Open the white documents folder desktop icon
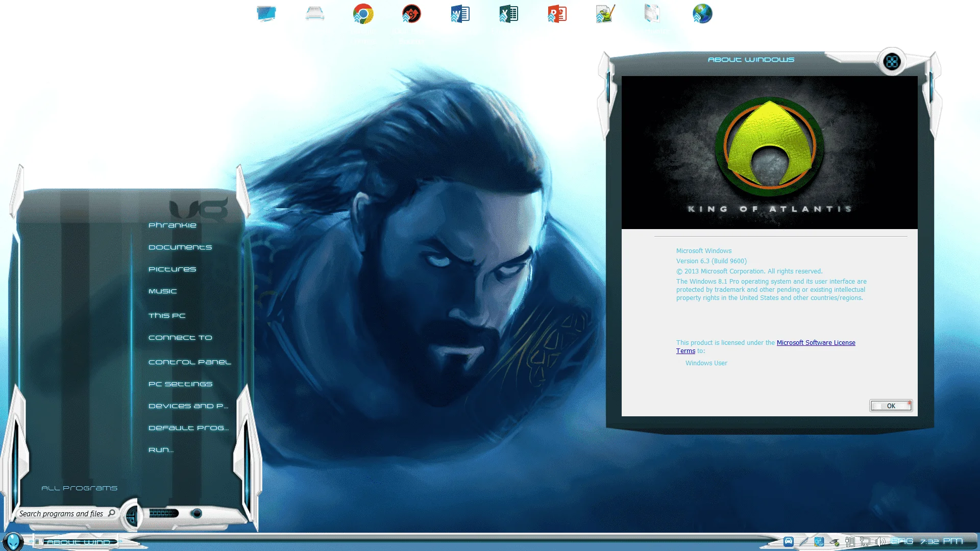Image resolution: width=980 pixels, height=551 pixels. (x=652, y=14)
